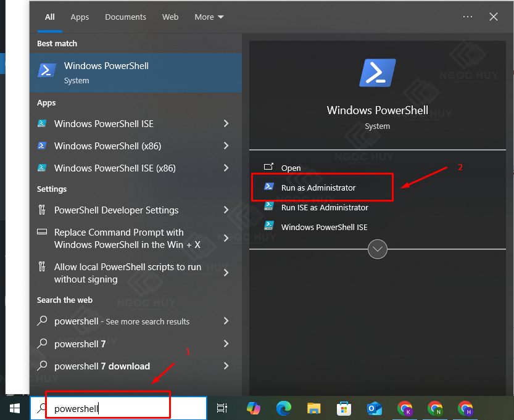The height and width of the screenshot is (420, 514).
Task: Click into the powershell search box
Action: 118,408
